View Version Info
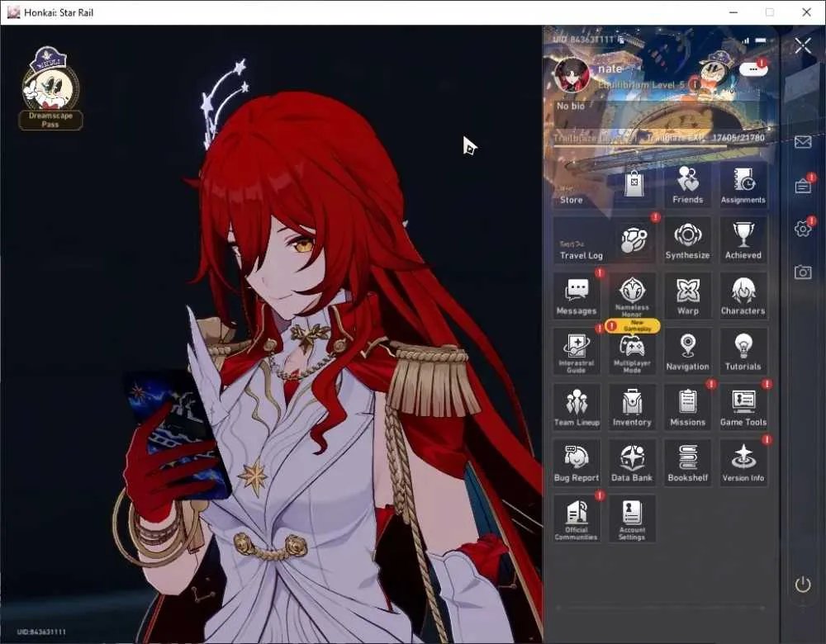This screenshot has height=644, width=826. tap(743, 463)
